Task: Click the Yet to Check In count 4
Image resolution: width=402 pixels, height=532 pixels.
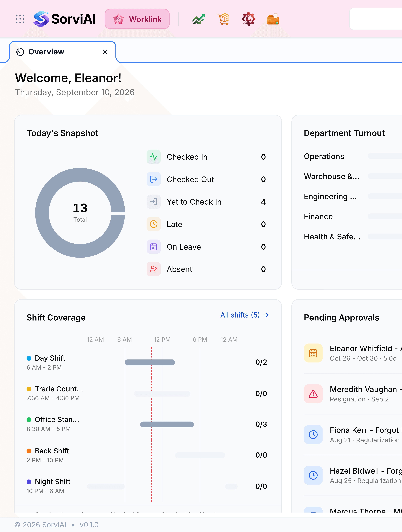Action: pos(263,202)
